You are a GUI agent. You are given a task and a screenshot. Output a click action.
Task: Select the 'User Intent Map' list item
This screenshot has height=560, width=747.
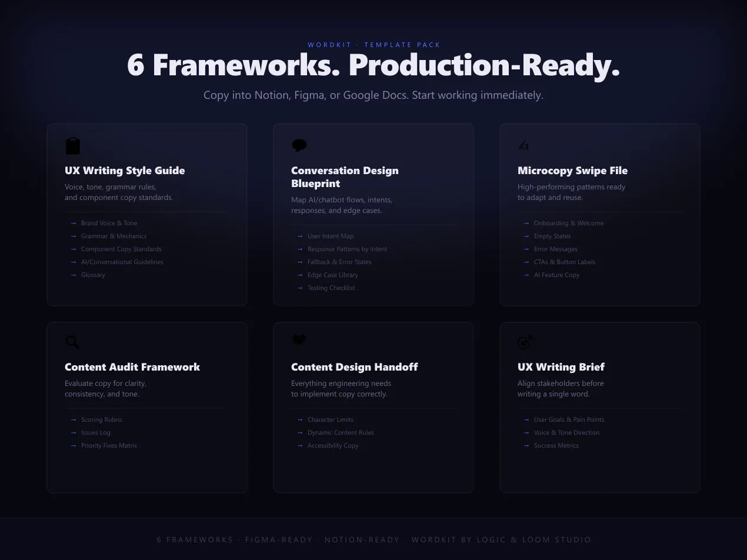click(331, 236)
